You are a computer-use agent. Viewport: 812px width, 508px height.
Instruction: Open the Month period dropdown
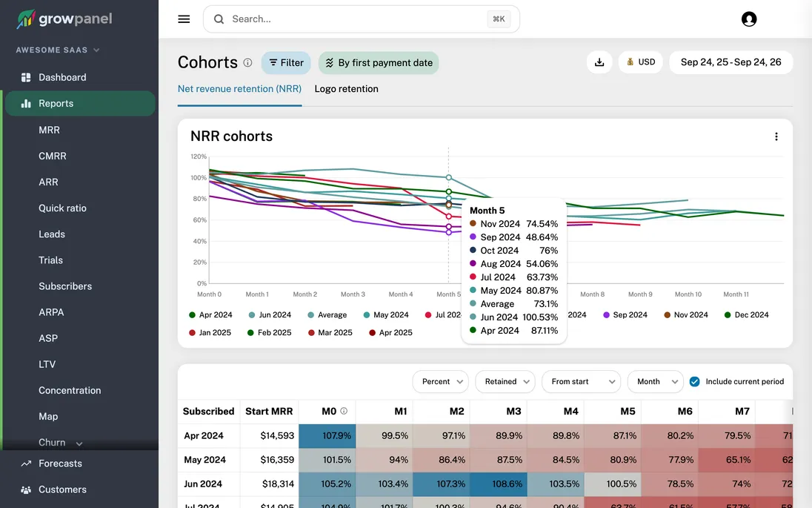[655, 381]
